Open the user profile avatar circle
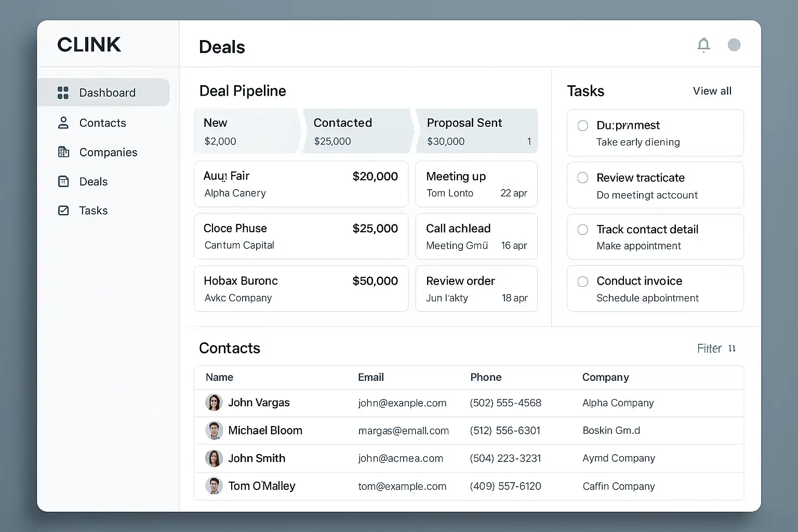798x532 pixels. tap(734, 45)
